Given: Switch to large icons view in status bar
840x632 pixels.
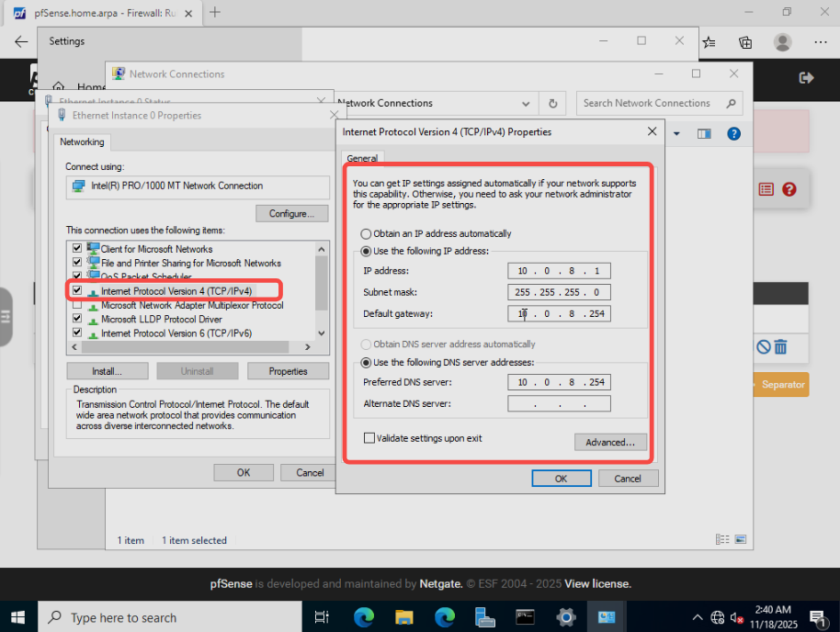Looking at the screenshot, I should coord(741,539).
